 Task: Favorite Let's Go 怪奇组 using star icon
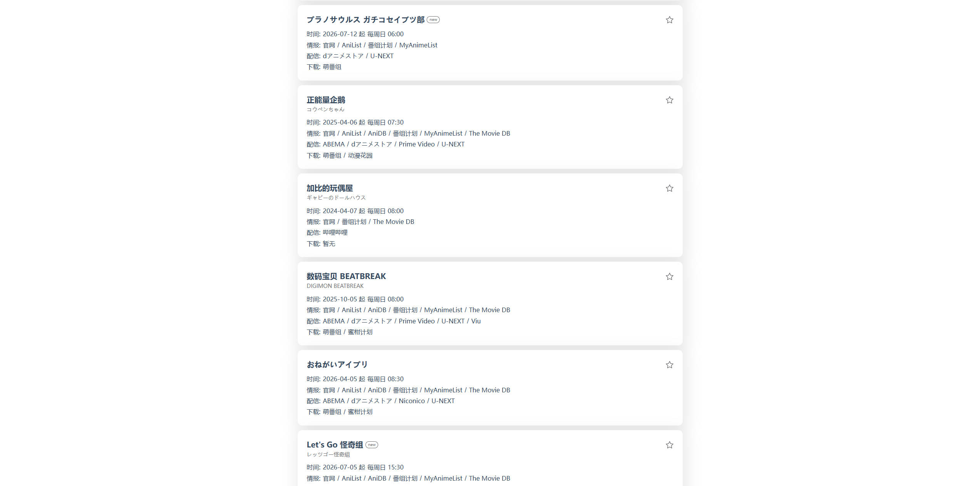pyautogui.click(x=669, y=445)
